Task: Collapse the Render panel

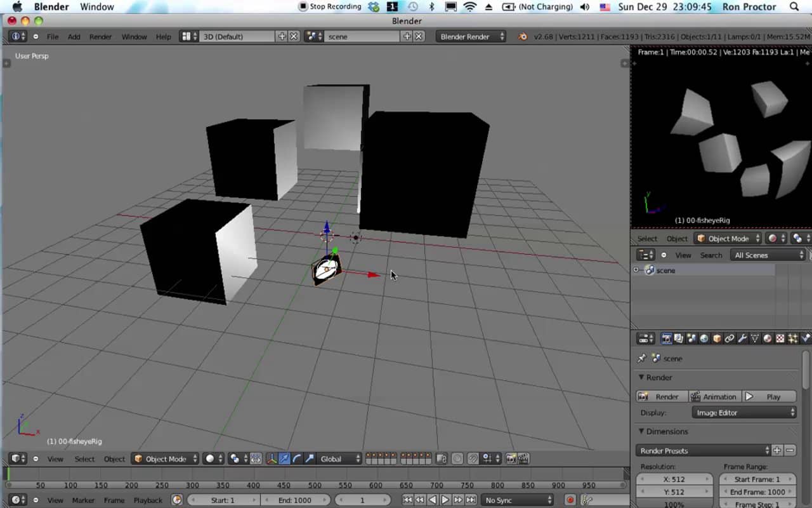Action: 641,377
